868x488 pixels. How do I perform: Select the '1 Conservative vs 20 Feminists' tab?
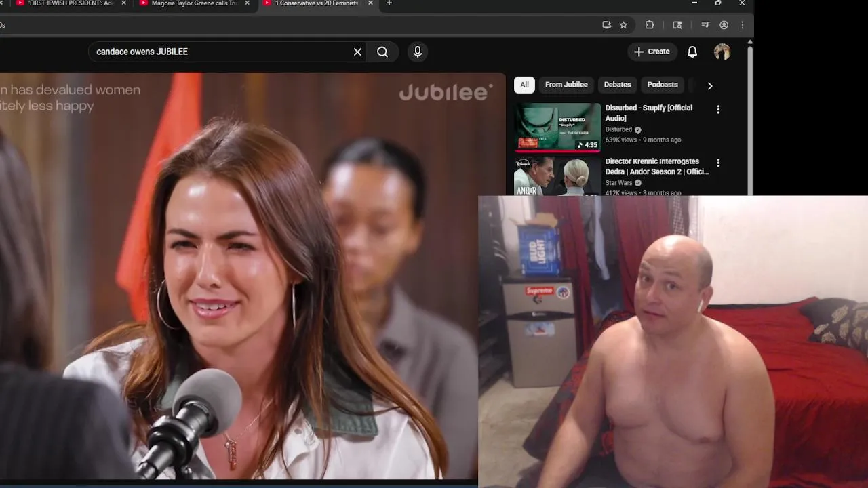tap(317, 3)
